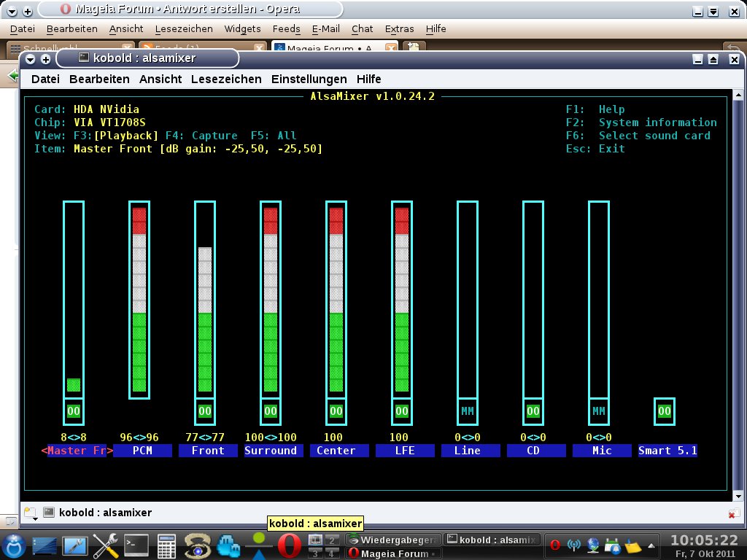Viewport: 747px width, 560px height.
Task: Click the Konsole scrollbar up arrow
Action: pyautogui.click(x=738, y=96)
